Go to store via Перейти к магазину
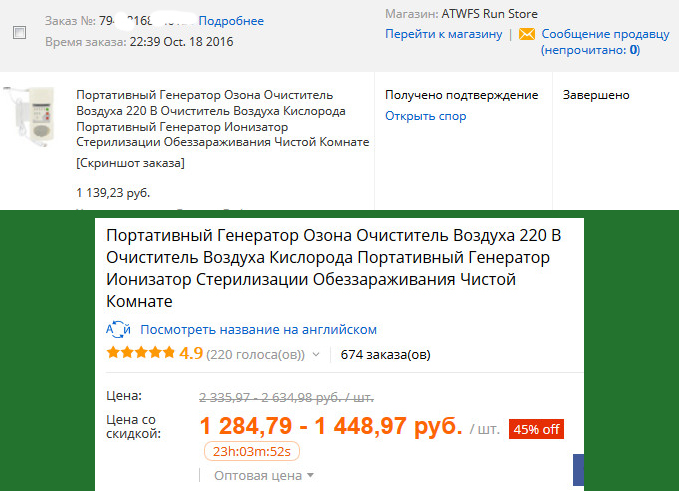This screenshot has height=491, width=679. (x=444, y=34)
